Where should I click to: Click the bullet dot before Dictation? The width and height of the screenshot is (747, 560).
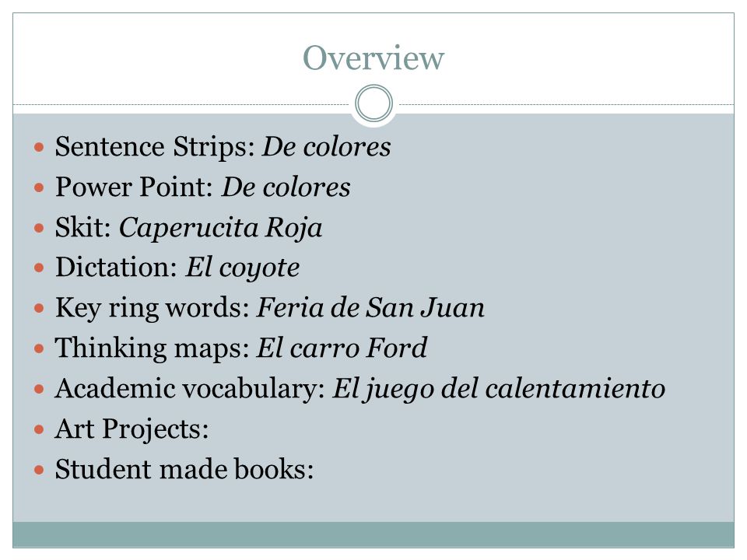point(39,268)
